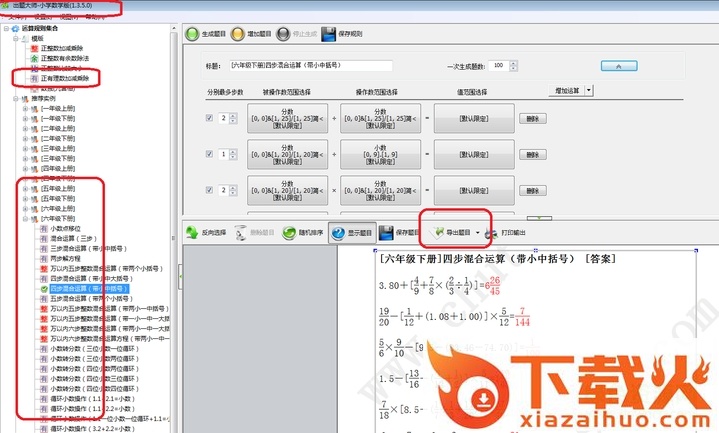Collapse settings panel with up-chevron button
This screenshot has width=719, height=433.
pos(619,66)
